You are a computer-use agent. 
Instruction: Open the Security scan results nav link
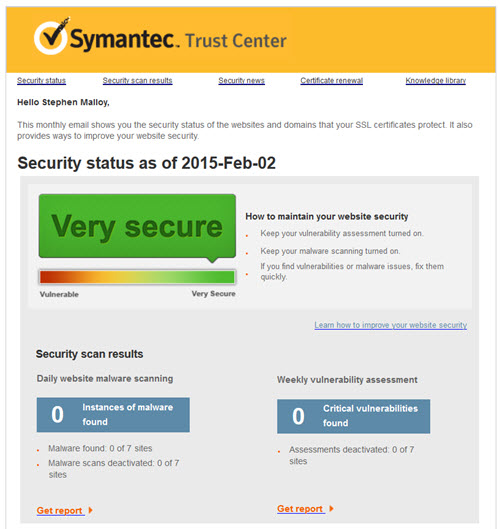pyautogui.click(x=137, y=81)
